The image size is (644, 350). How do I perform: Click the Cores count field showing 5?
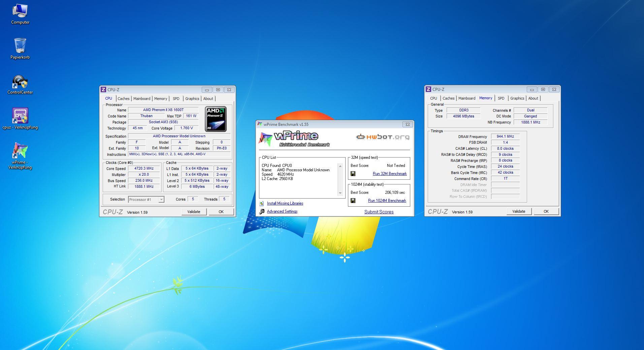tap(193, 199)
